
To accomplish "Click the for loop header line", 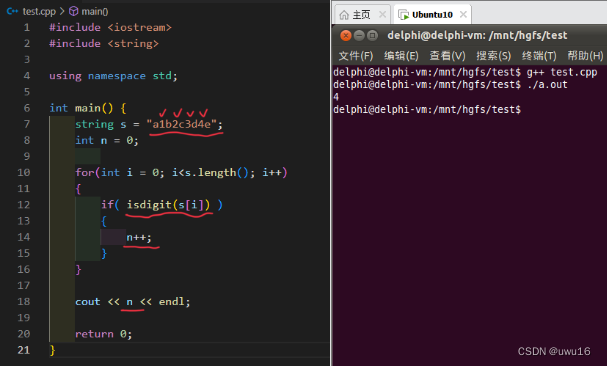I will coord(181,172).
